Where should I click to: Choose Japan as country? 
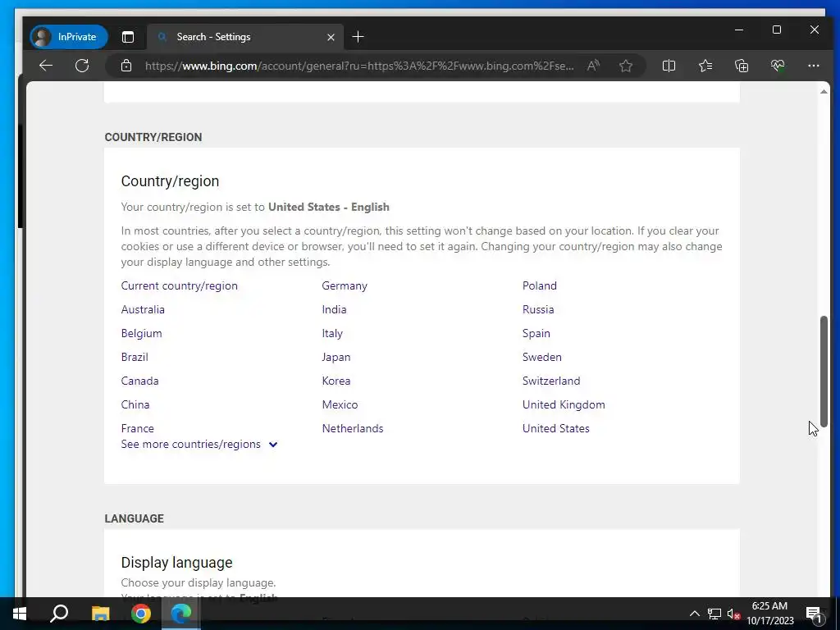[x=336, y=357]
